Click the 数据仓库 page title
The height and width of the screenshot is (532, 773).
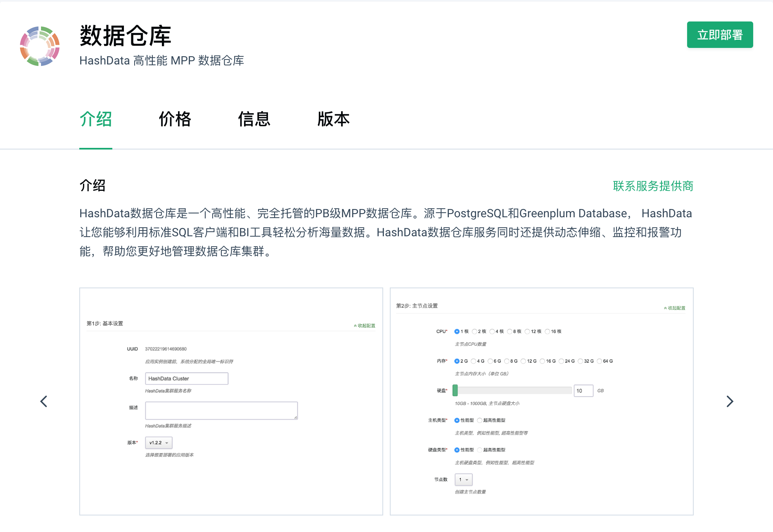[x=126, y=36]
